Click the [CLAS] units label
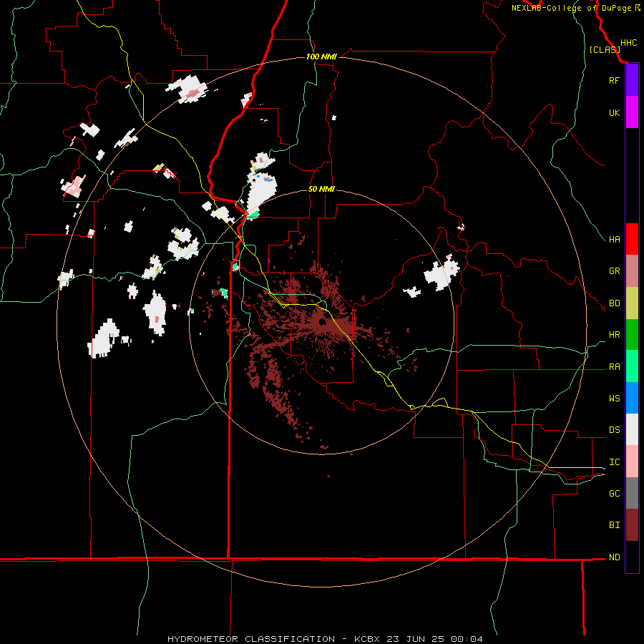 [605, 50]
